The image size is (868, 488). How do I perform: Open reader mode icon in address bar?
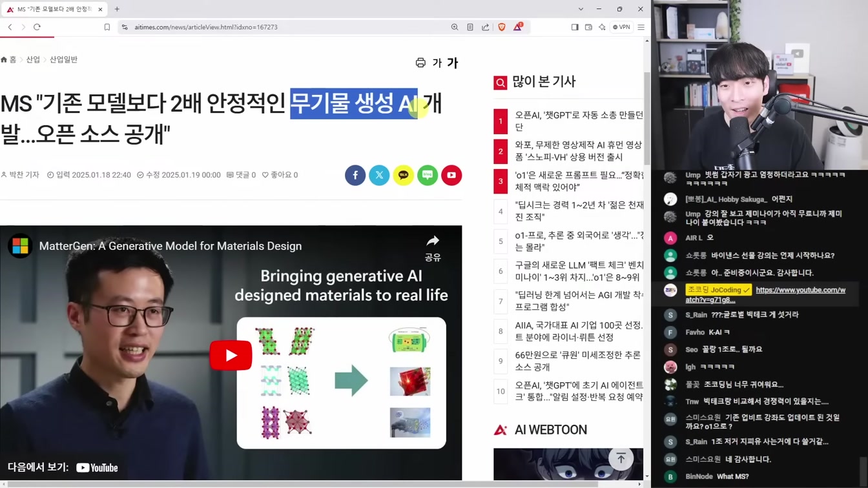[470, 27]
